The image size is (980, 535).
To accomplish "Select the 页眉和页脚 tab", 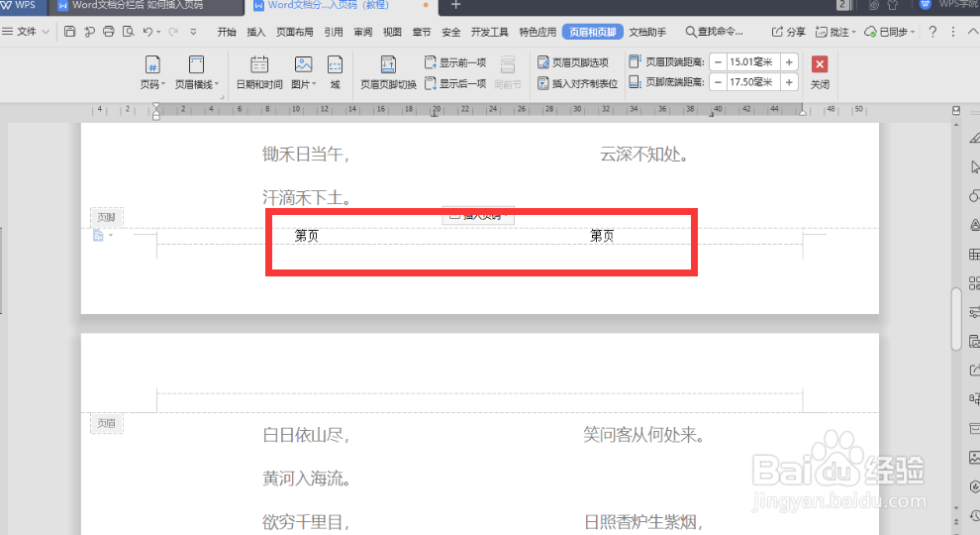I will 593,32.
